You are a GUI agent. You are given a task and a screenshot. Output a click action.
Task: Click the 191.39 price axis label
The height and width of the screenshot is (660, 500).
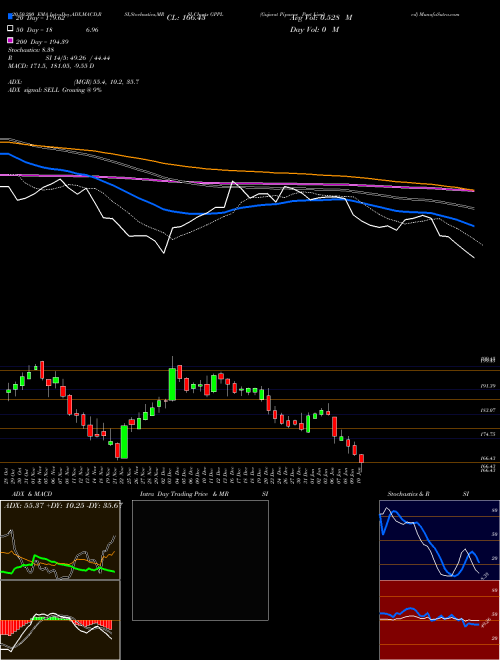[488, 386]
